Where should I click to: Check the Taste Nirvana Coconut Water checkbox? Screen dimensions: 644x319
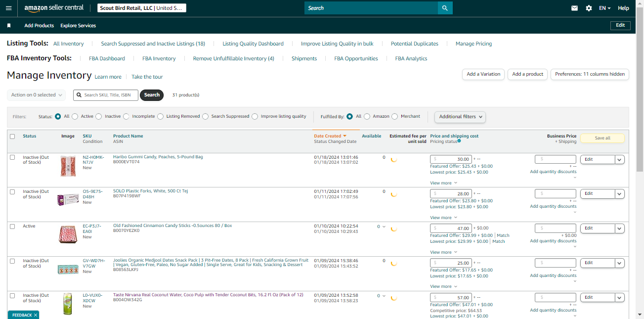(x=12, y=296)
